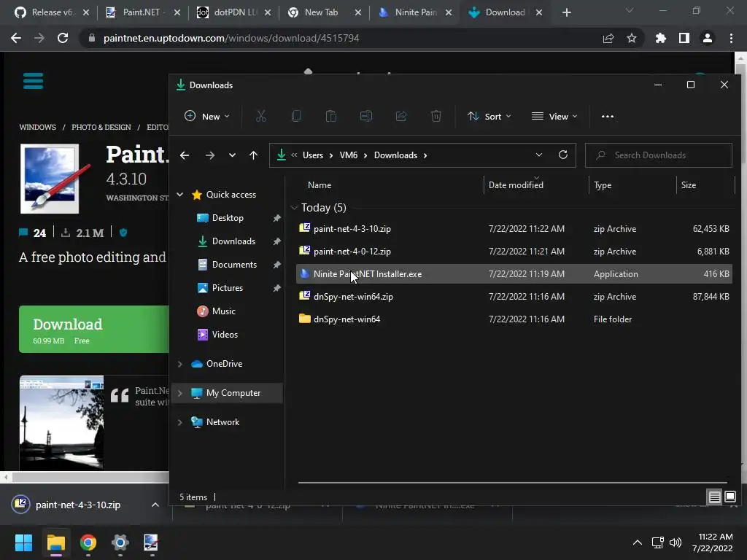Click the Cut scissors icon in Explorer toolbar
Image resolution: width=747 pixels, height=560 pixels.
(x=261, y=116)
